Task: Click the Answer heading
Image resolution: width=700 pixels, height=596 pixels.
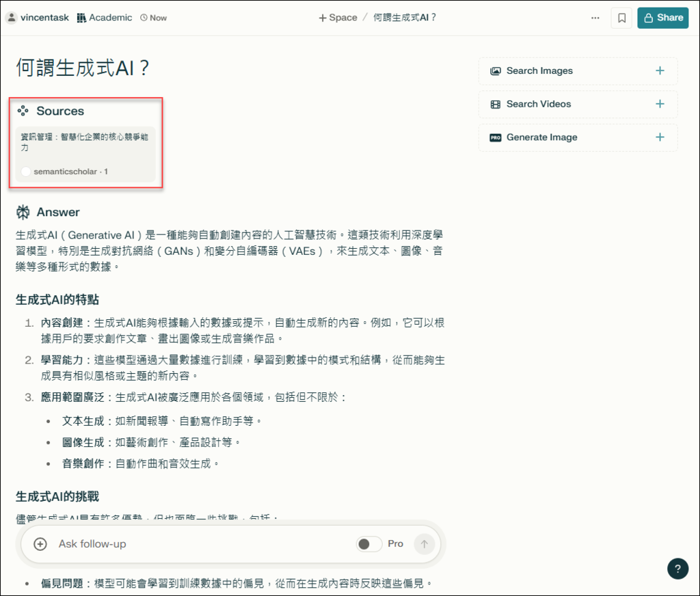Action: click(x=58, y=212)
